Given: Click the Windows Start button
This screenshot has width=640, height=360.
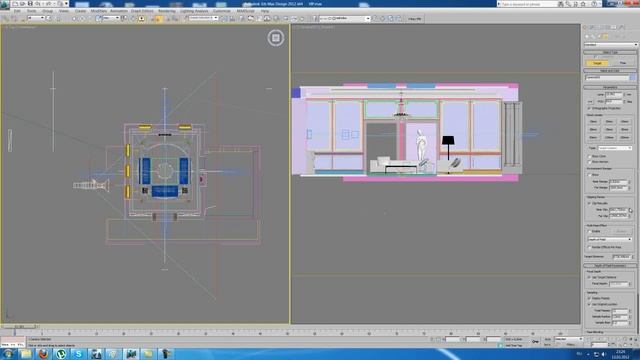Looking at the screenshot, I should click(x=8, y=353).
